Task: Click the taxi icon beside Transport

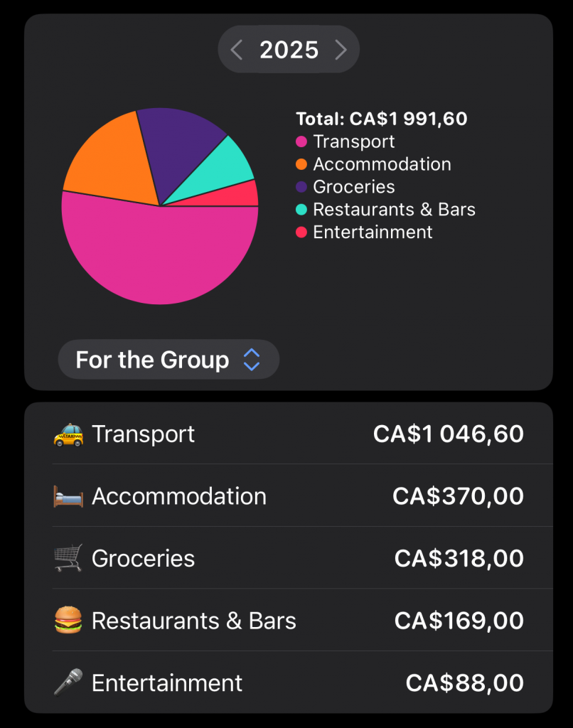Action: point(68,434)
